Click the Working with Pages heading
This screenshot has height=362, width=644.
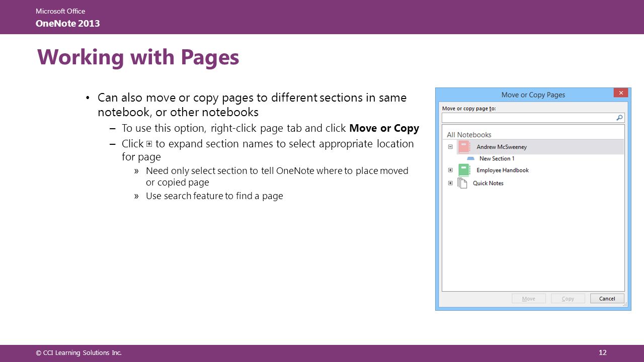tap(138, 57)
